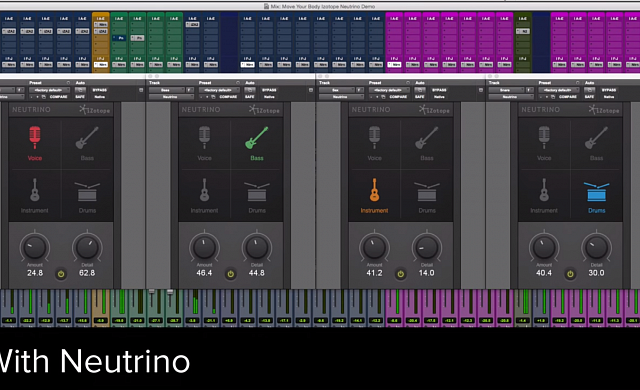This screenshot has width=640, height=390.
Task: Open Neutrino insert selector in Sax window
Action: click(x=341, y=97)
